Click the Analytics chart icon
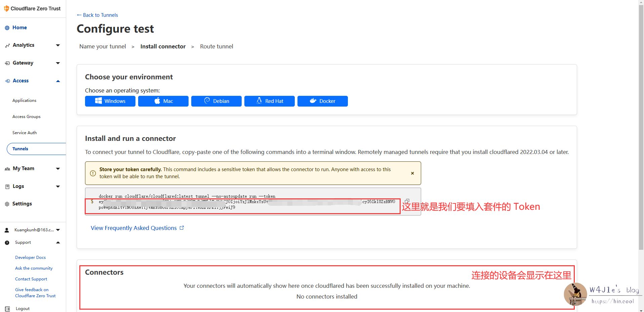Viewport: 644px width, 312px height. [x=7, y=45]
